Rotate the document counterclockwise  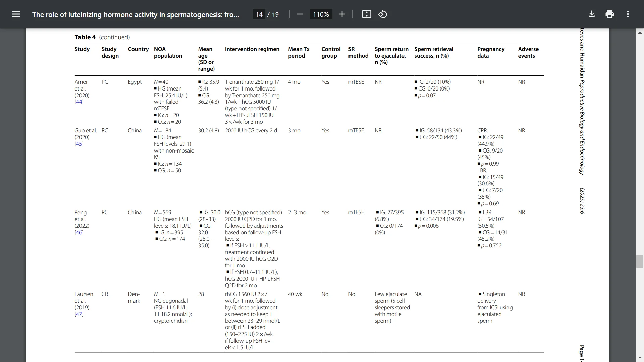[x=383, y=14]
